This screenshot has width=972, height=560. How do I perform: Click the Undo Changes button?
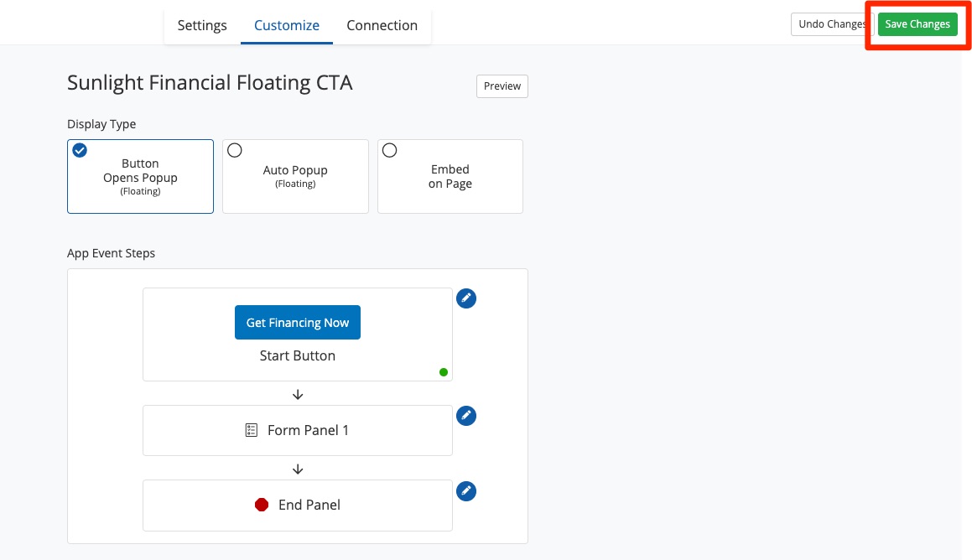830,24
